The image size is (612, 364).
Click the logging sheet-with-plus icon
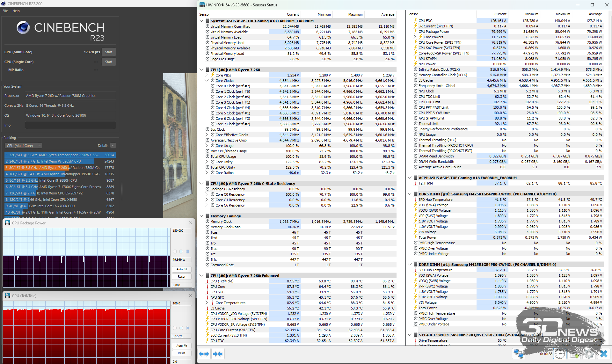[x=575, y=353]
